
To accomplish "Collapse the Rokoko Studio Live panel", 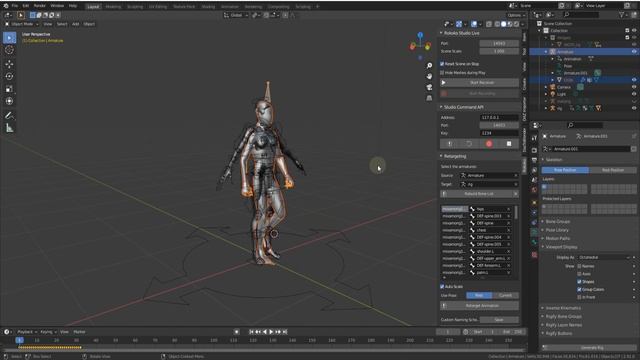I will pos(461,33).
